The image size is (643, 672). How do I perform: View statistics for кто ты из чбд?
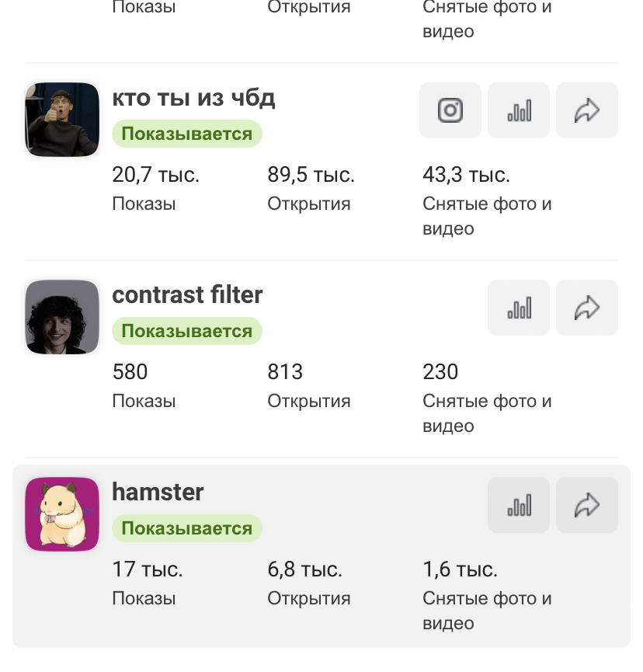519,111
